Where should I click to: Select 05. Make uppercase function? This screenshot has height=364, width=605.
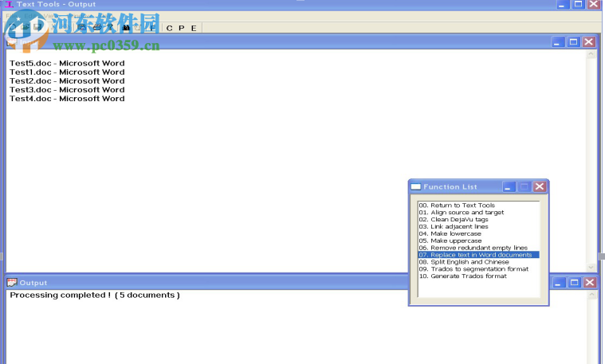[x=478, y=241]
